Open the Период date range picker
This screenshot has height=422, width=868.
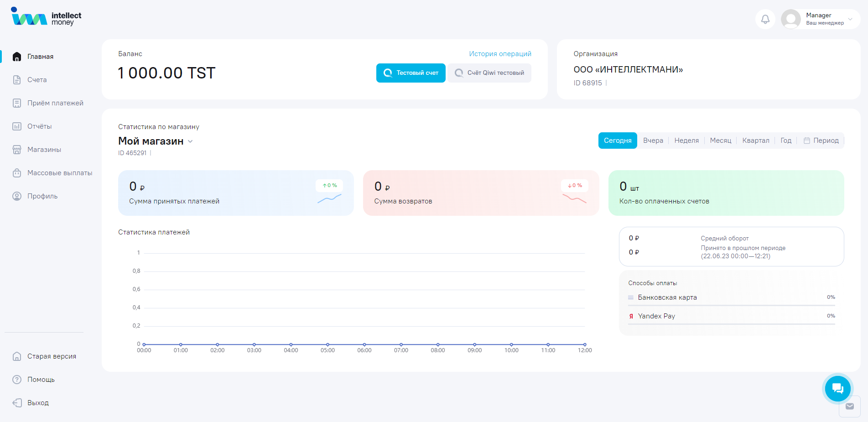click(821, 141)
